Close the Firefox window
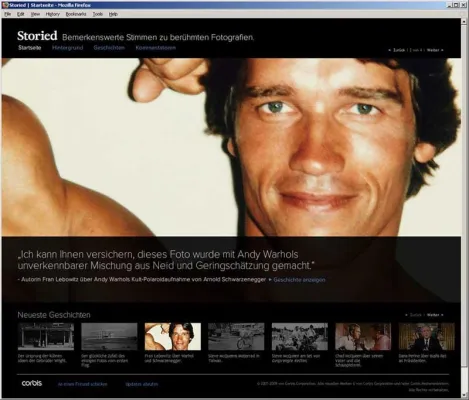Viewport: 469px width, 400px height. [x=463, y=5]
